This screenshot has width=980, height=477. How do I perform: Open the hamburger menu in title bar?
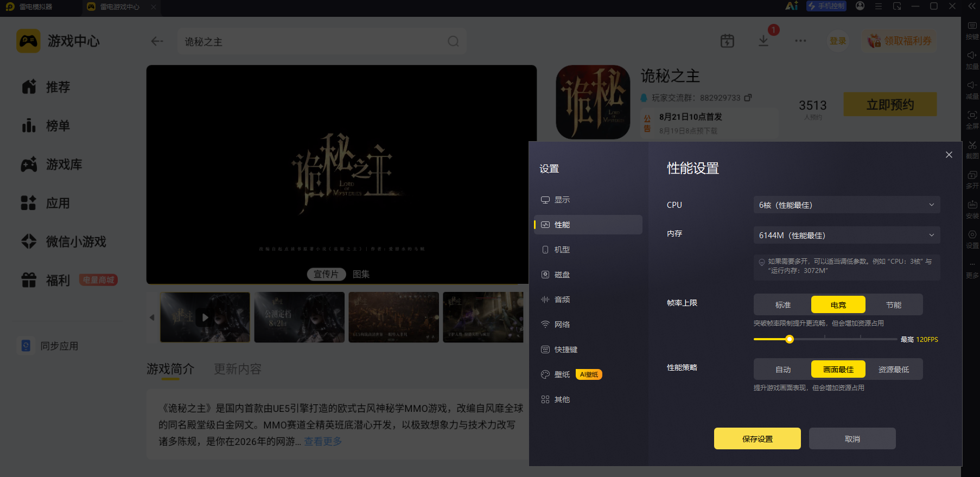tap(879, 6)
